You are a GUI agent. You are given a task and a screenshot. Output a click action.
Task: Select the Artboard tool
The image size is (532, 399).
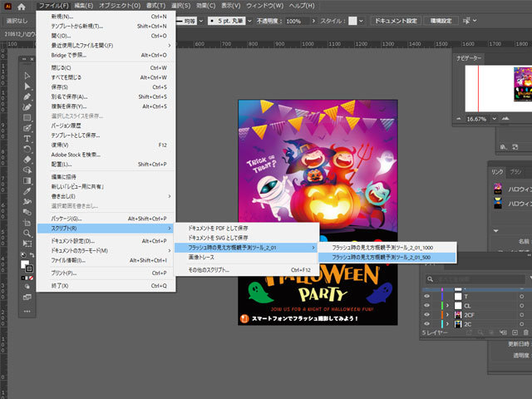[x=27, y=223]
